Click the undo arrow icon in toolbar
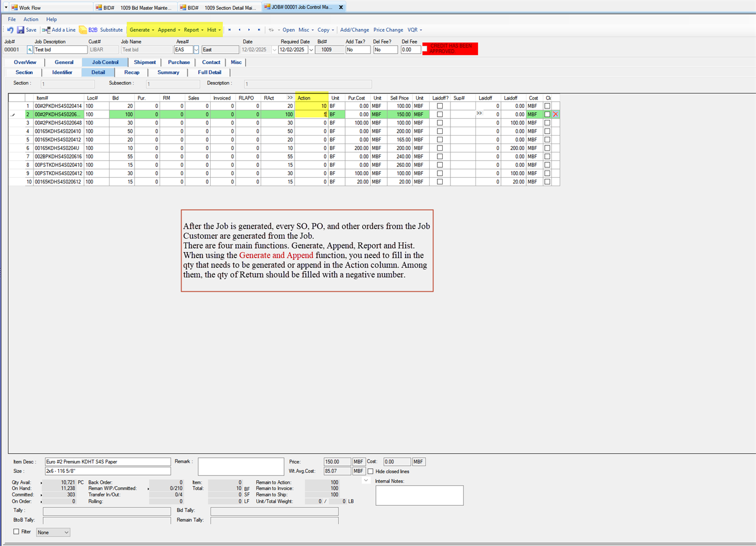Screen dimensions: 756x546 [10, 30]
